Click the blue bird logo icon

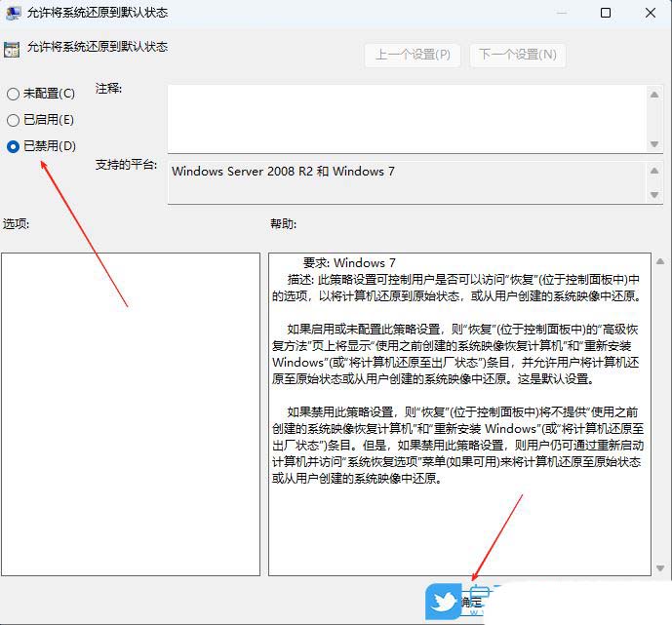[444, 602]
